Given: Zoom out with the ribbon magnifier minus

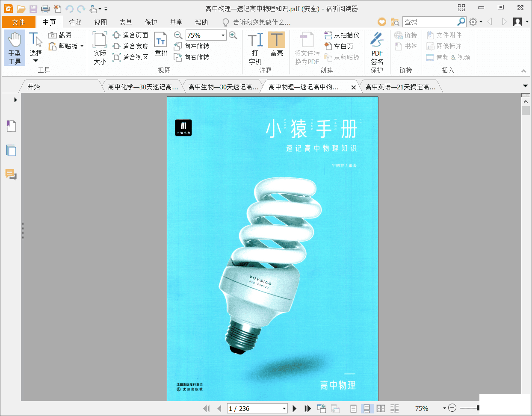Looking at the screenshot, I should (x=178, y=35).
